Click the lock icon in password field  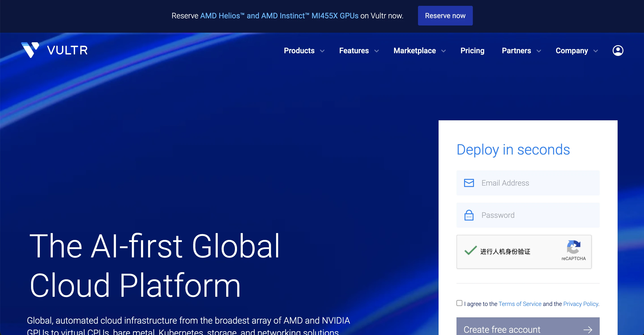coord(469,215)
